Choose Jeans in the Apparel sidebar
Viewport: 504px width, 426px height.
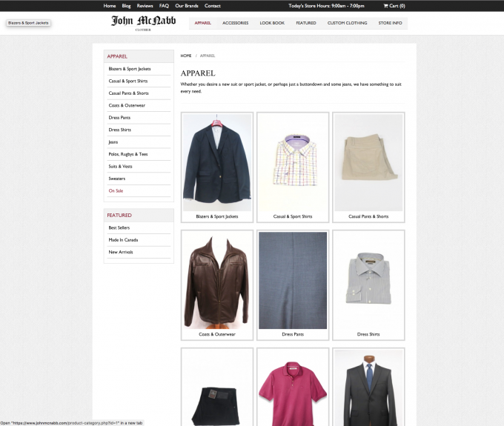(x=113, y=142)
